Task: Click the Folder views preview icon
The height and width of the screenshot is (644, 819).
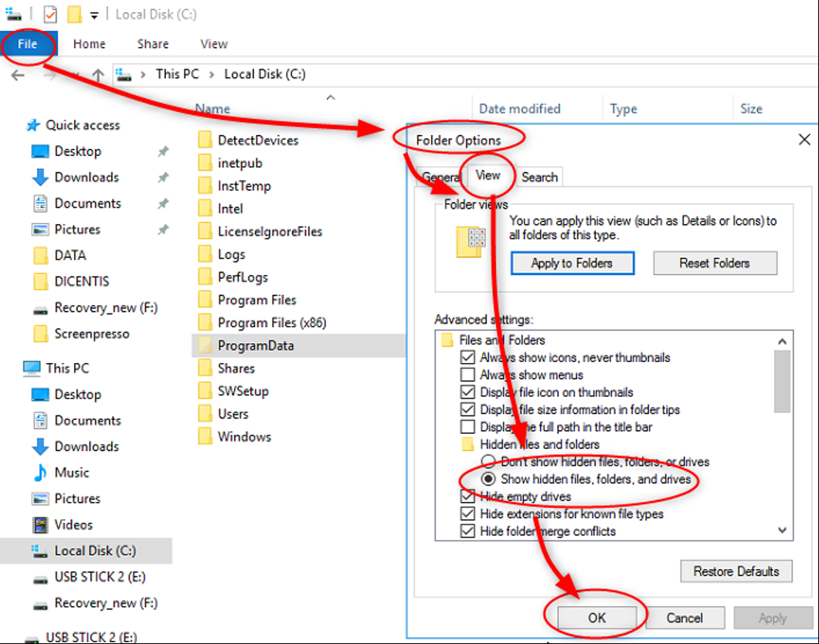Action: coord(471,242)
